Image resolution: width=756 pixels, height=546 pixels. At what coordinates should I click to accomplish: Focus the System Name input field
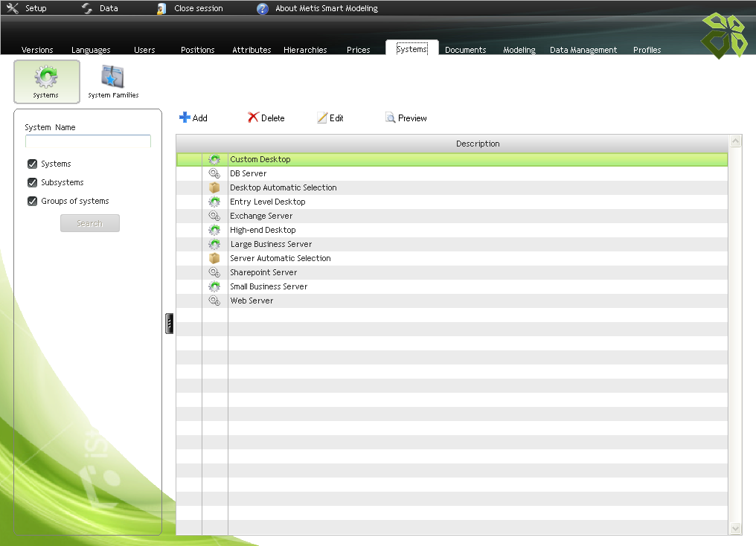click(89, 141)
